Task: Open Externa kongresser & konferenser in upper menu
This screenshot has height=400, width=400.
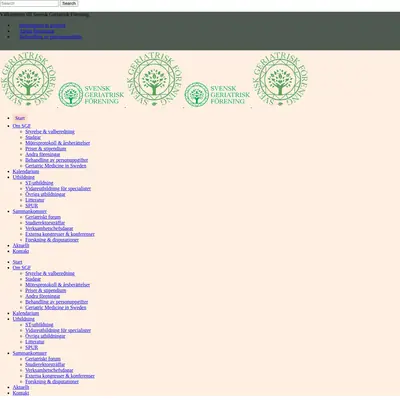Action: pyautogui.click(x=60, y=234)
